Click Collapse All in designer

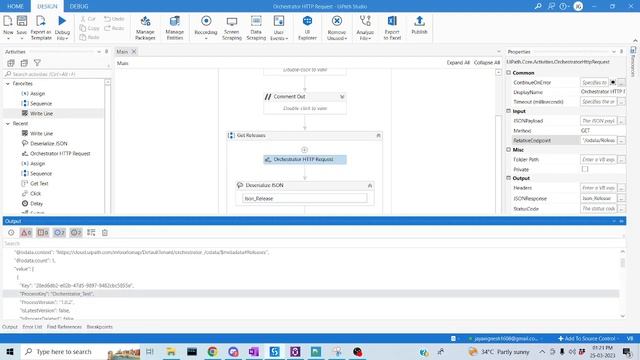tap(487, 62)
